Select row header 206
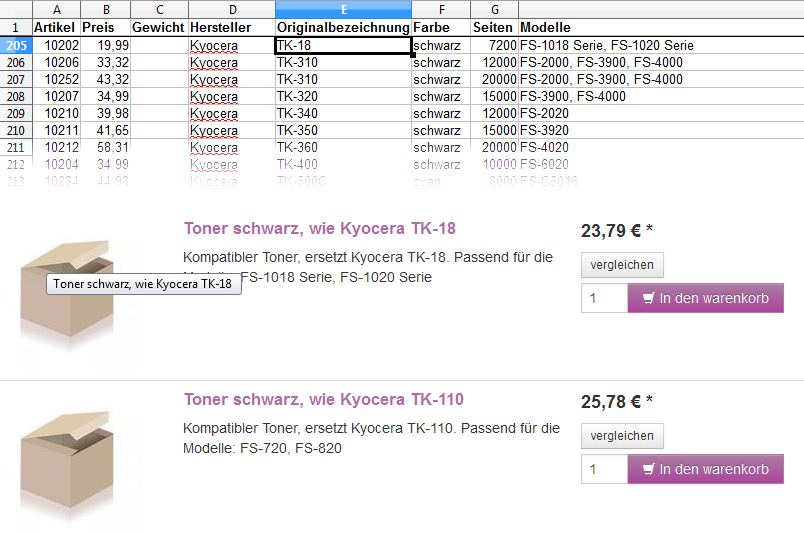Screen dimensions: 804x533 16,63
